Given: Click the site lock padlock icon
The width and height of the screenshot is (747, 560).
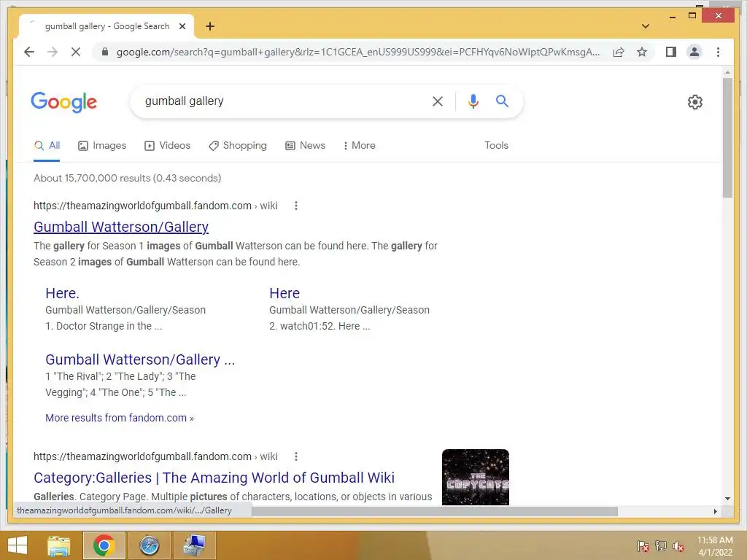Looking at the screenshot, I should (105, 52).
